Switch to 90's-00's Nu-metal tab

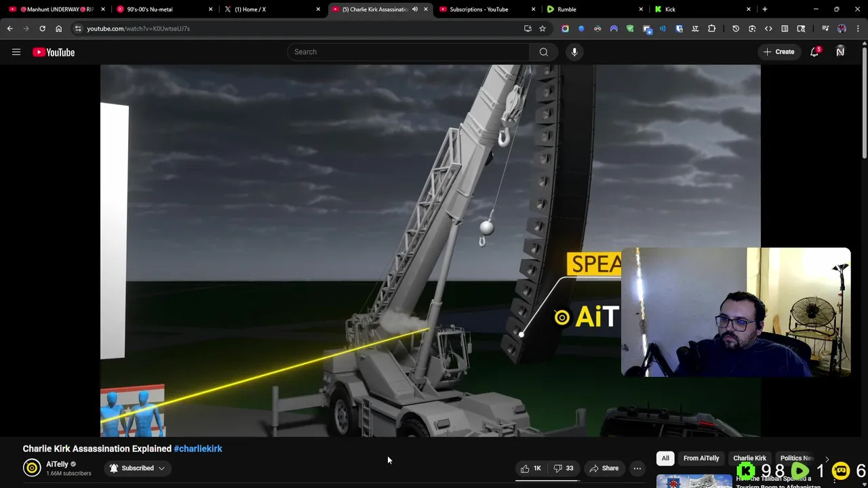pyautogui.click(x=160, y=9)
